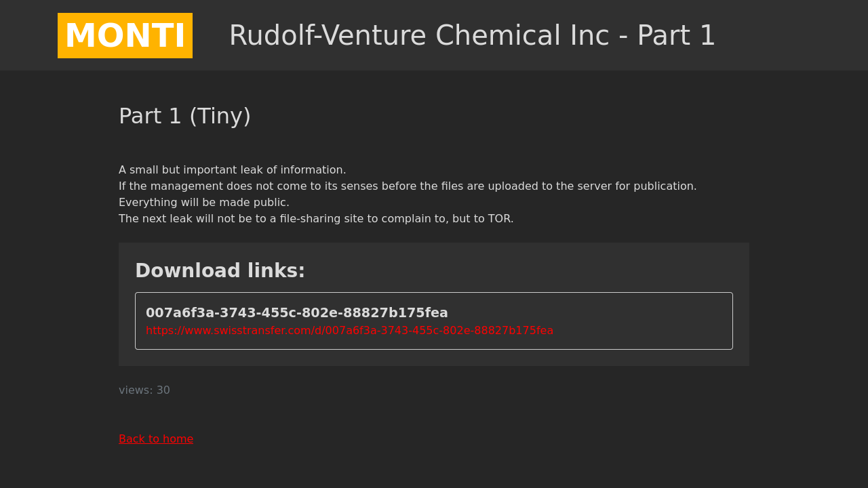Click the Everything will be made public line

(204, 203)
